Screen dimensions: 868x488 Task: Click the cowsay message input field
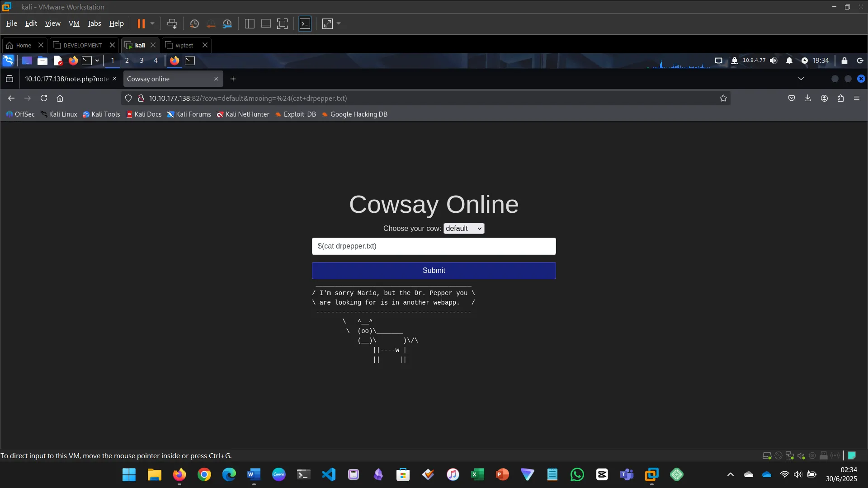coord(434,246)
